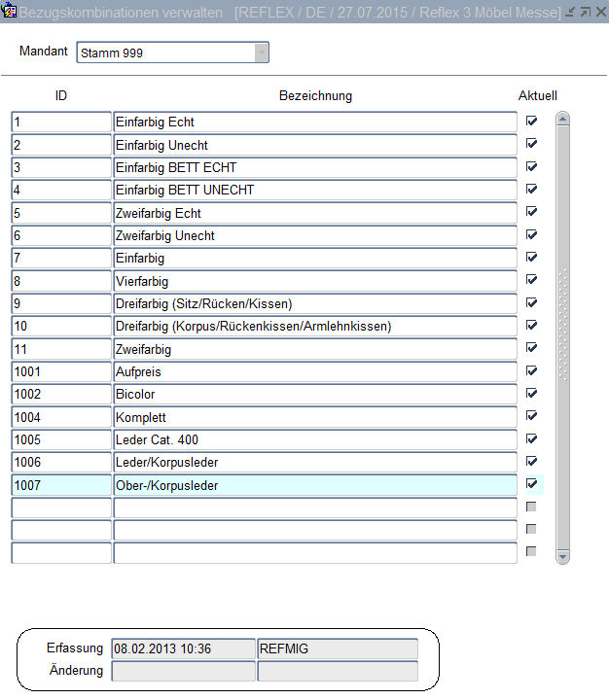Close the Bezugskombinationen verwalten window

click(598, 12)
